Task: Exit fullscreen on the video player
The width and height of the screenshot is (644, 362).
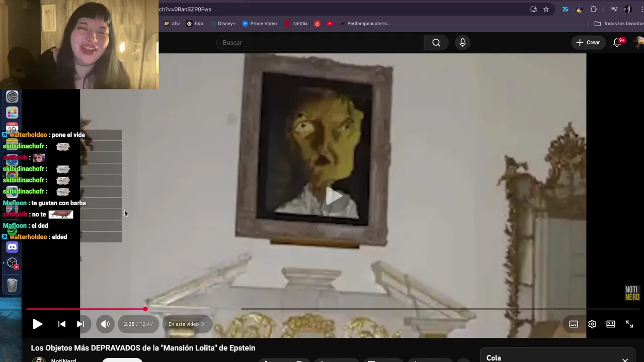Action: pyautogui.click(x=629, y=324)
